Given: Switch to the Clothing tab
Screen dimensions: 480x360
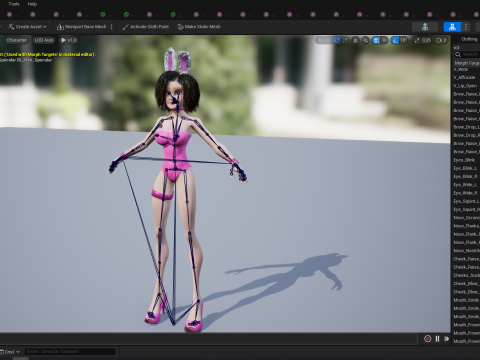Looking at the screenshot, I should point(469,39).
